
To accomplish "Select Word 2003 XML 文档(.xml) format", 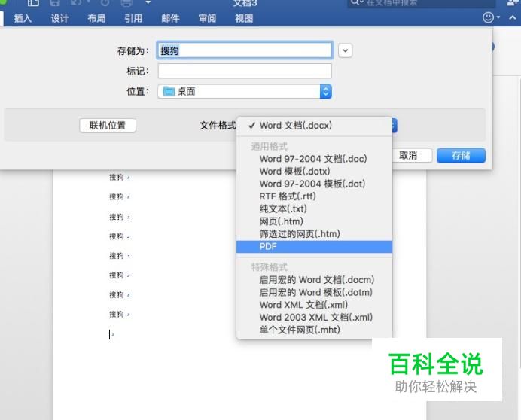I will (314, 318).
